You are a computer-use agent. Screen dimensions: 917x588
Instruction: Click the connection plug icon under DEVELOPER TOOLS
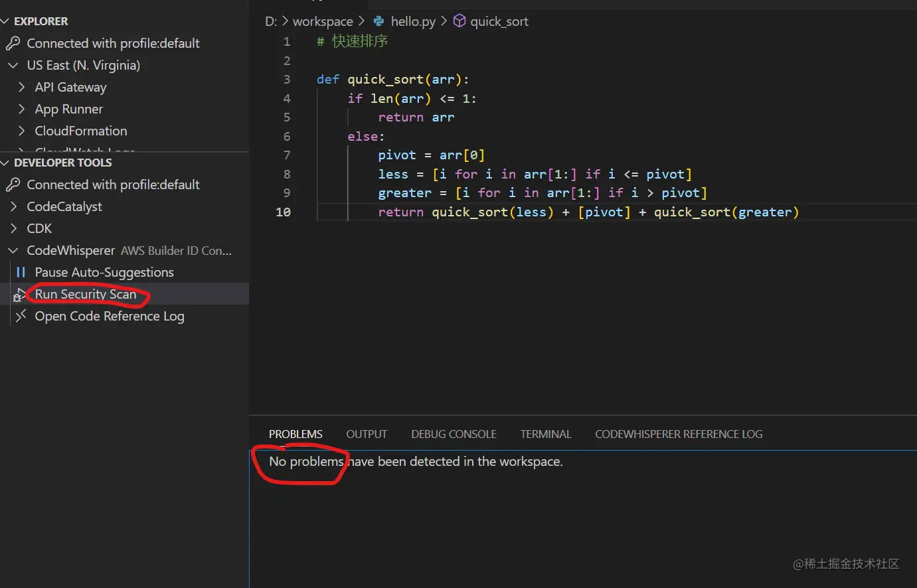14,184
